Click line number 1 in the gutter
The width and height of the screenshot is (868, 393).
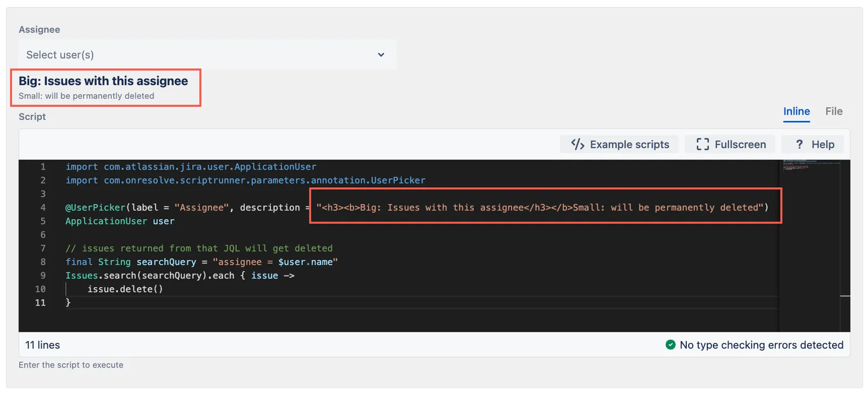[43, 167]
